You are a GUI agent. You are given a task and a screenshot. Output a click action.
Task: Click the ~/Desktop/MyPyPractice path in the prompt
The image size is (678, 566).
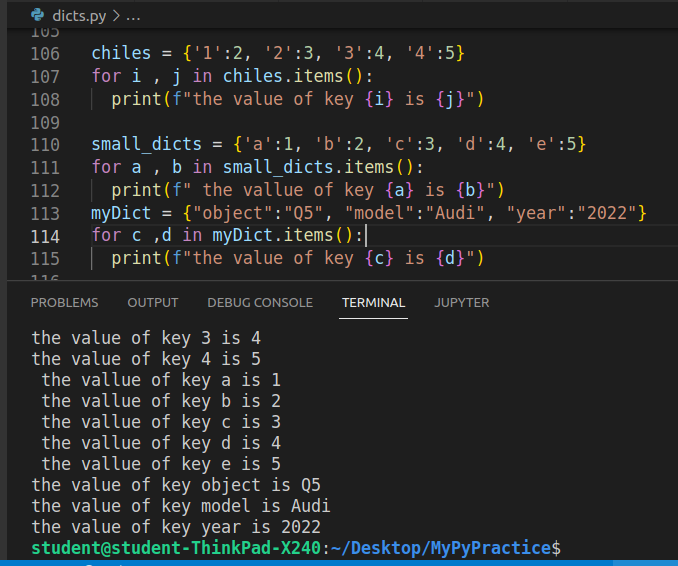pyautogui.click(x=441, y=548)
